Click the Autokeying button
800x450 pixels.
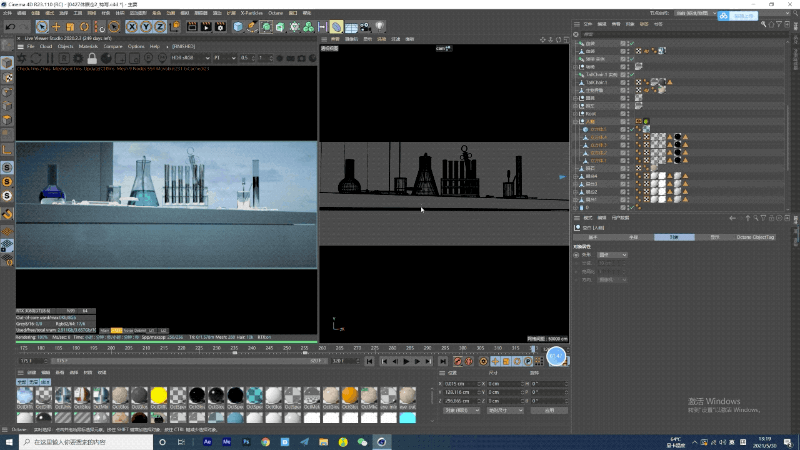tap(468, 361)
